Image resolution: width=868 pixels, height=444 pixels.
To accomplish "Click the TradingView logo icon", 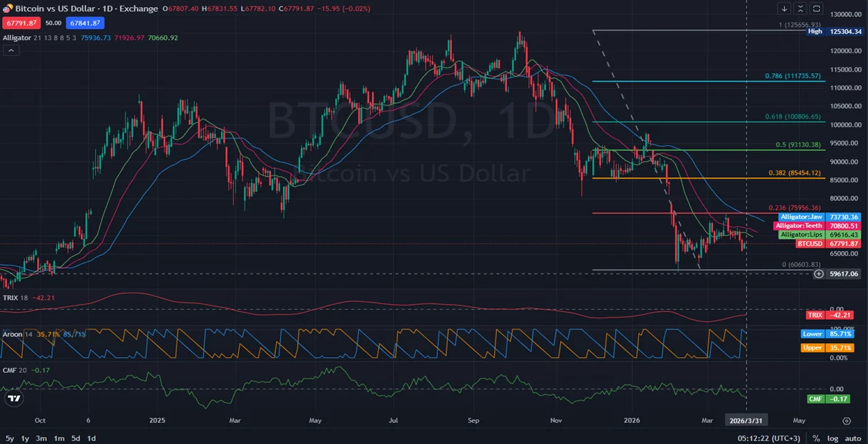I will (13, 399).
